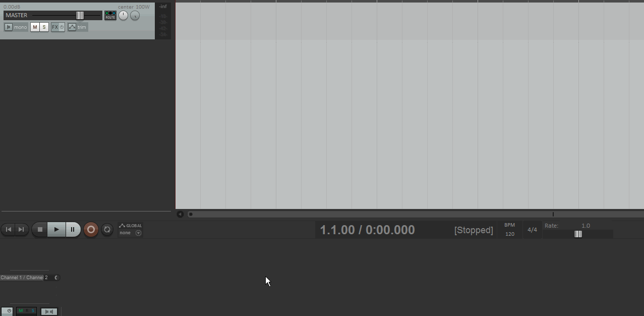The height and width of the screenshot is (316, 644).
Task: Click the master volume fader handle
Action: coord(80,15)
